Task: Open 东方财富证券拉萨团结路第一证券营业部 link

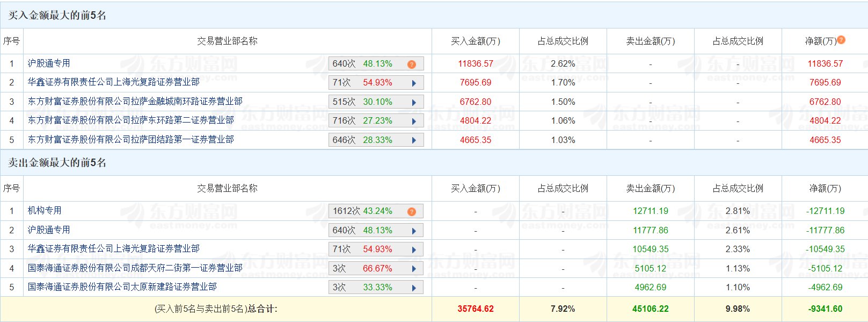Action: coord(130,140)
